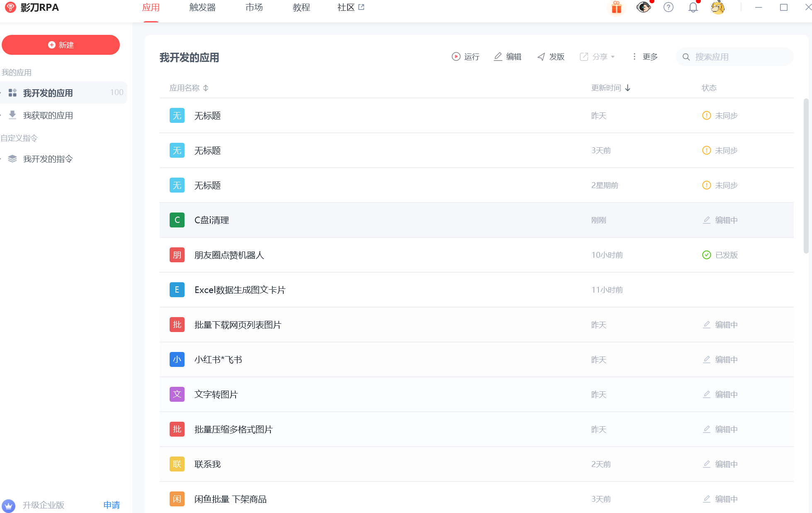The width and height of the screenshot is (812, 513).
Task: Click the help question mark icon
Action: (x=668, y=7)
